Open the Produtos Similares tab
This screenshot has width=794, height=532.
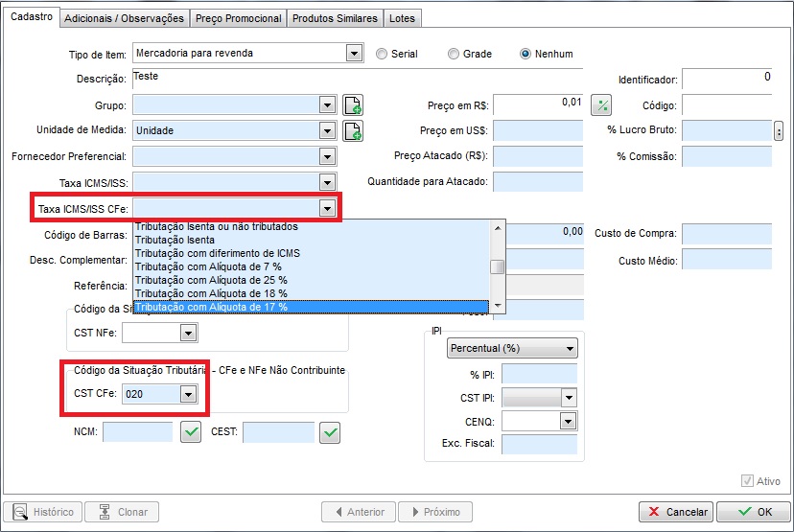[335, 18]
